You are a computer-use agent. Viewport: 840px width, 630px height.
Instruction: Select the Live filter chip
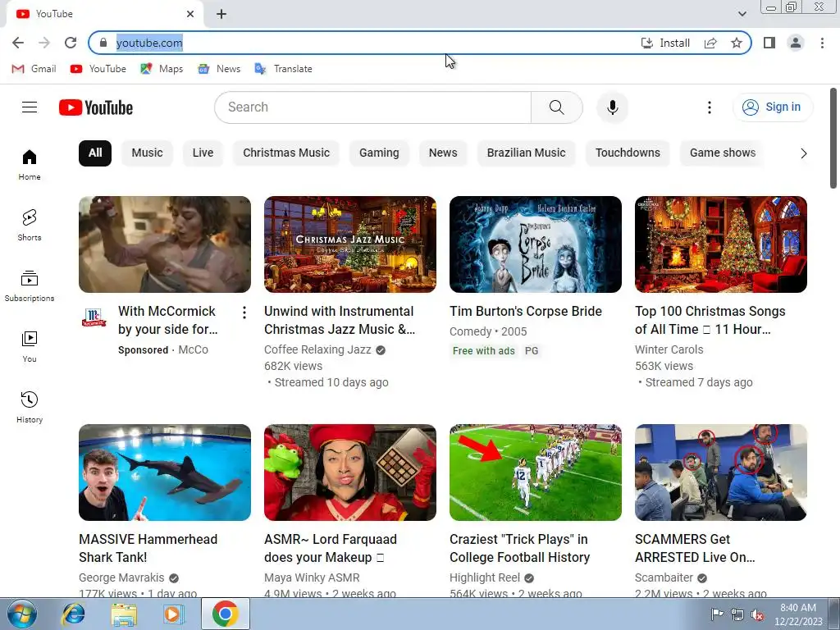203,153
